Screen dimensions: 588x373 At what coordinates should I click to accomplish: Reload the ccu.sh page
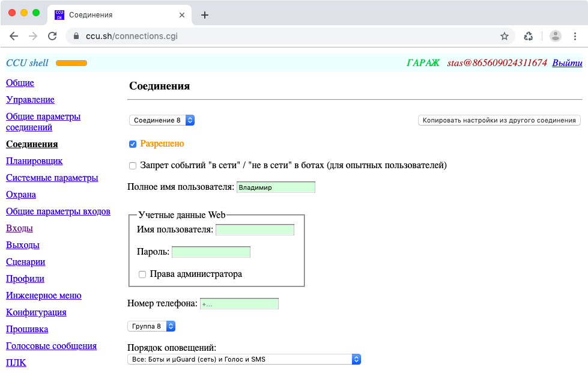[x=52, y=36]
